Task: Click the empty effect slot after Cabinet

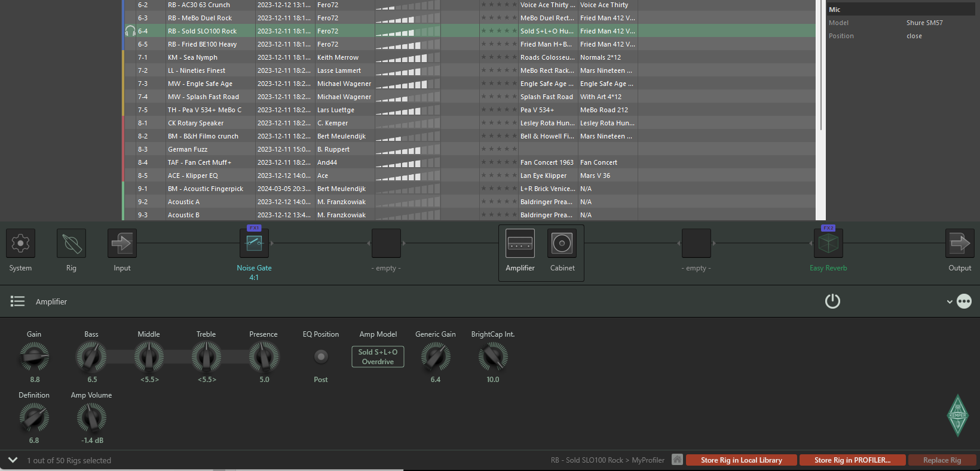Action: (696, 244)
